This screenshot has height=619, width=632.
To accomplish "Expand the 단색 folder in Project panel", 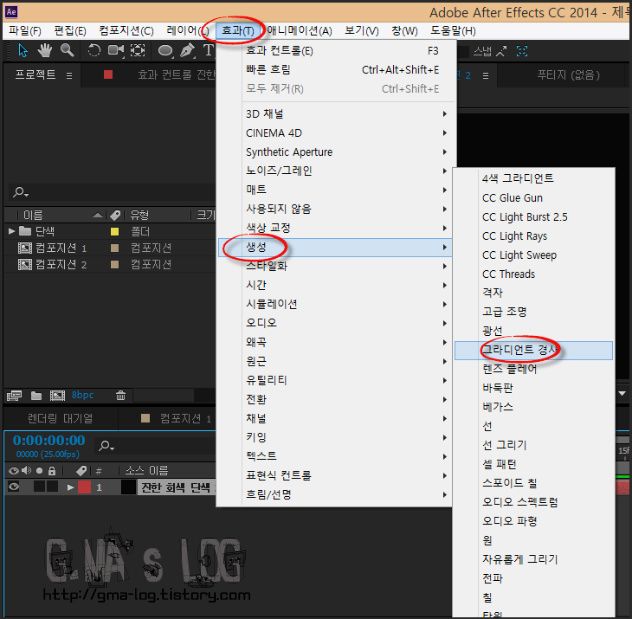I will 11,231.
